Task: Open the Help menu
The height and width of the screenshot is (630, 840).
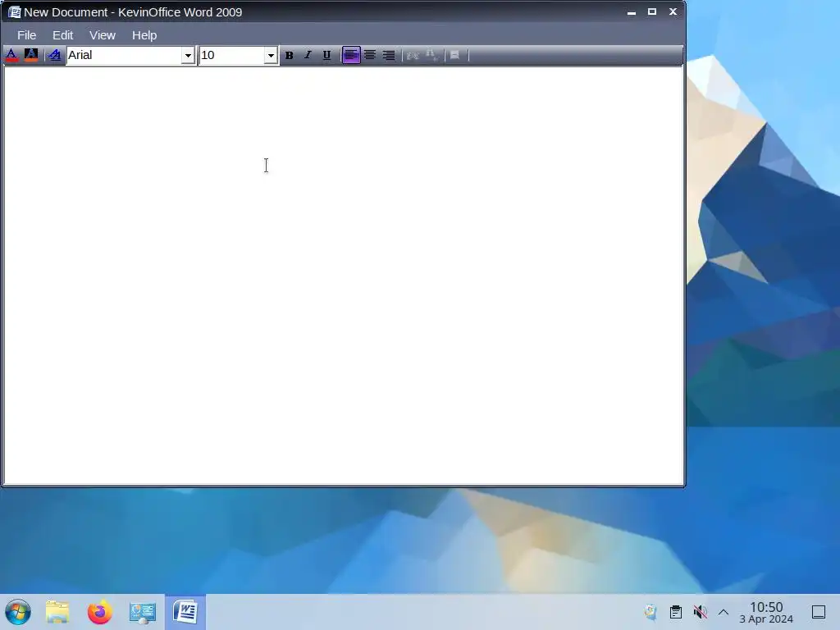Action: tap(144, 35)
